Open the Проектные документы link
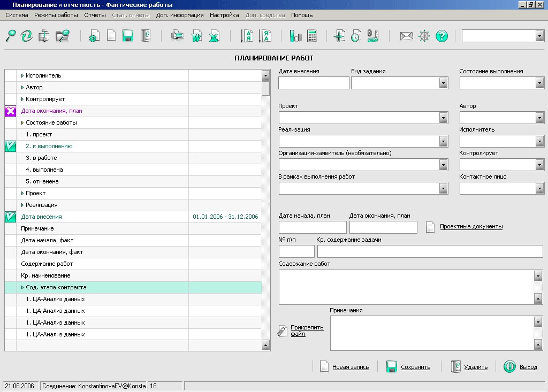The width and height of the screenshot is (548, 392). pyautogui.click(x=471, y=226)
